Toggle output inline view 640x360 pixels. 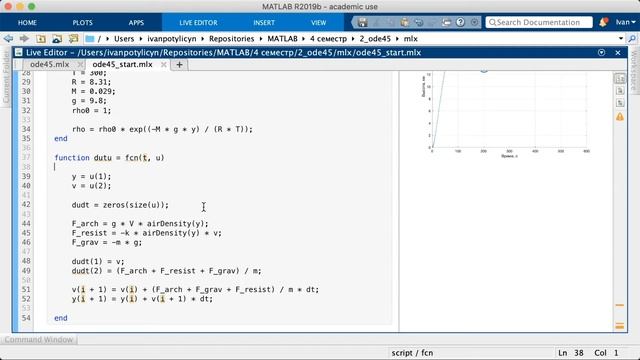pos(620,91)
